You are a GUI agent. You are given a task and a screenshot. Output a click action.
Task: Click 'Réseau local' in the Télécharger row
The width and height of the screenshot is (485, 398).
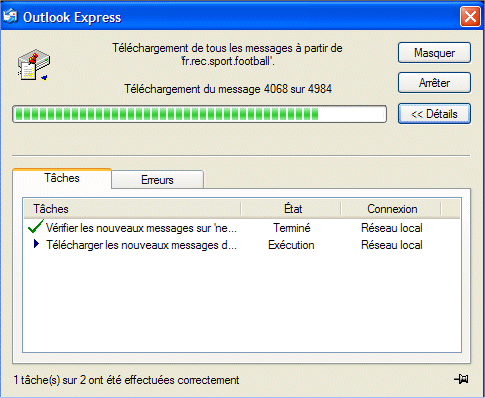(392, 245)
